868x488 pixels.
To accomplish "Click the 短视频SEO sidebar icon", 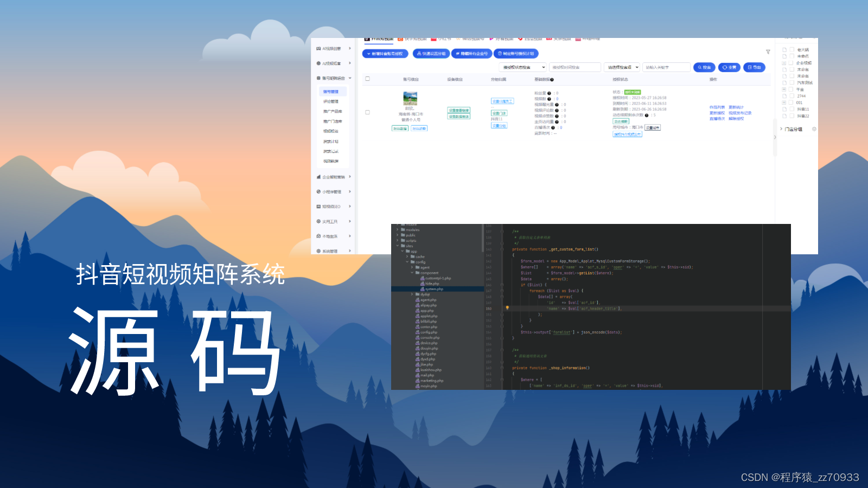I will 318,207.
